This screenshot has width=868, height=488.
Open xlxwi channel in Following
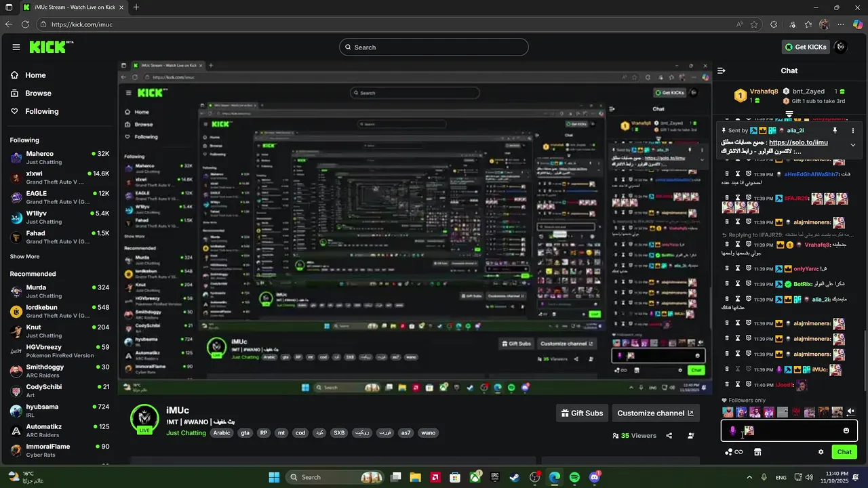point(59,178)
